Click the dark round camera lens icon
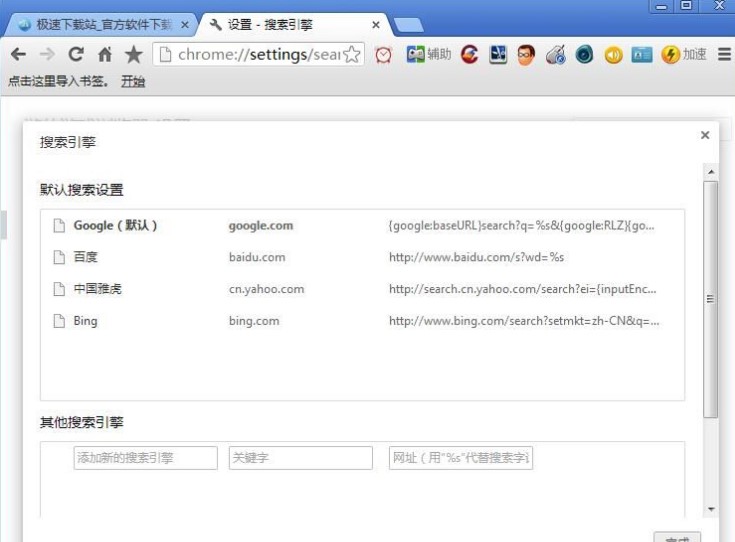735x542 pixels. (x=584, y=54)
